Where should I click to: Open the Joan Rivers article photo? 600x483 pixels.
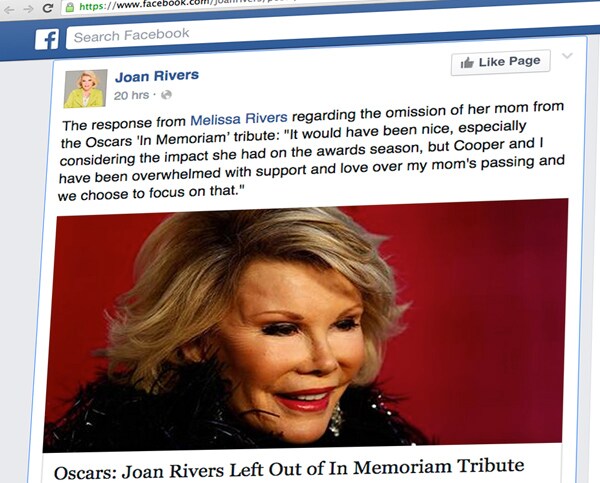coord(305,325)
